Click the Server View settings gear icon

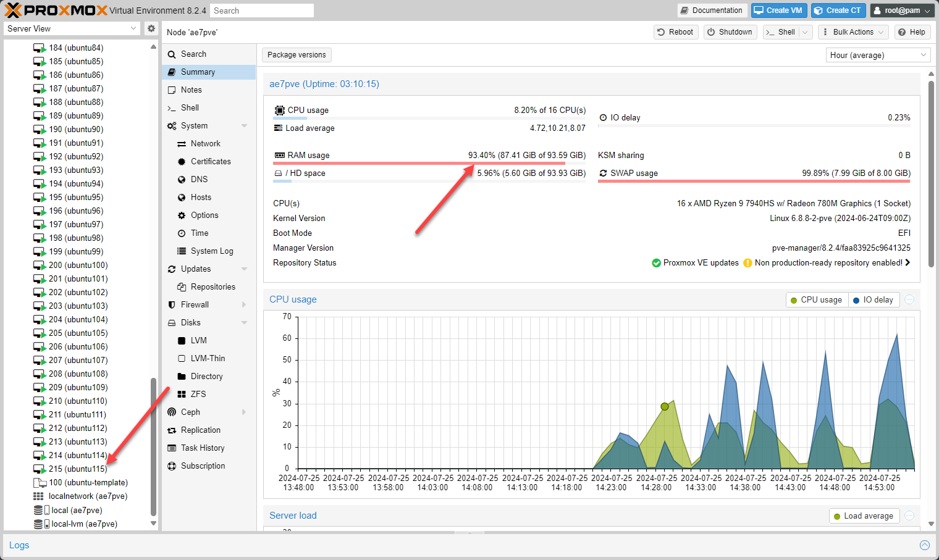[151, 28]
